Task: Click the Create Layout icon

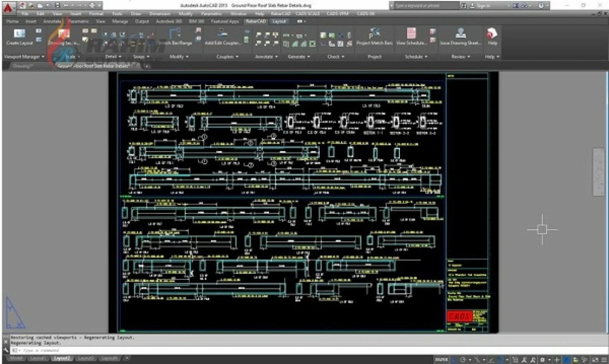Action: [19, 33]
